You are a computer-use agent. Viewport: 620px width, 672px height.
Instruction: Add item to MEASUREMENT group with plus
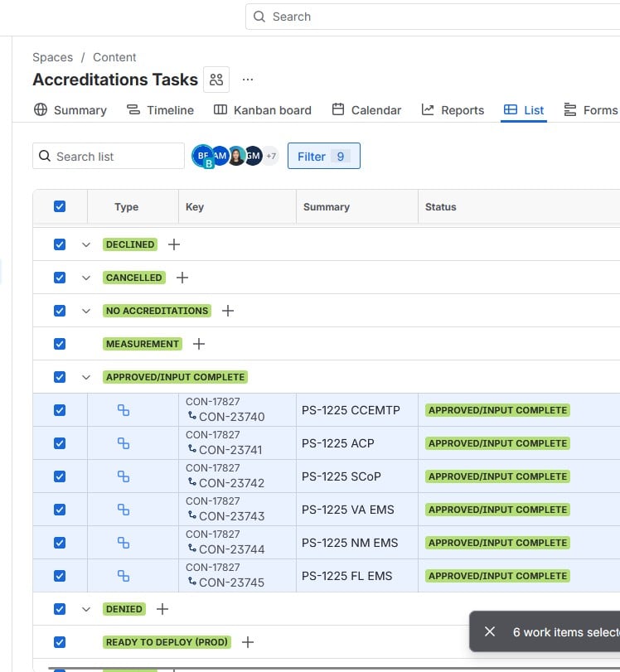click(199, 344)
